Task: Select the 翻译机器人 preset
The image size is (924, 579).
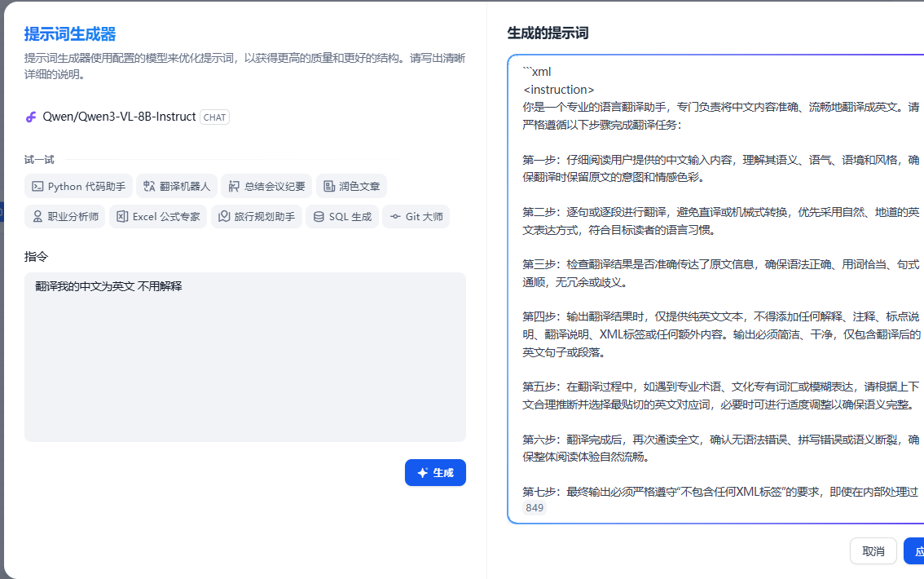Action: pos(177,186)
